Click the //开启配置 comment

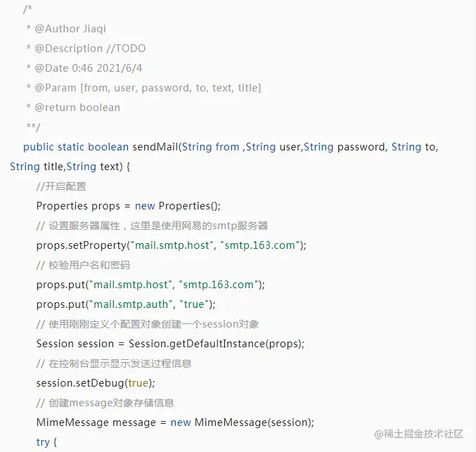[61, 186]
